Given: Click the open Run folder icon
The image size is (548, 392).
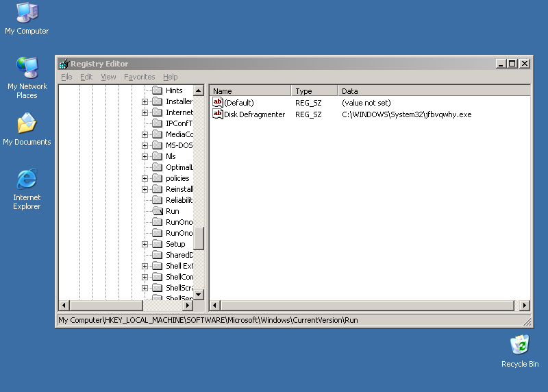Looking at the screenshot, I should coord(158,211).
